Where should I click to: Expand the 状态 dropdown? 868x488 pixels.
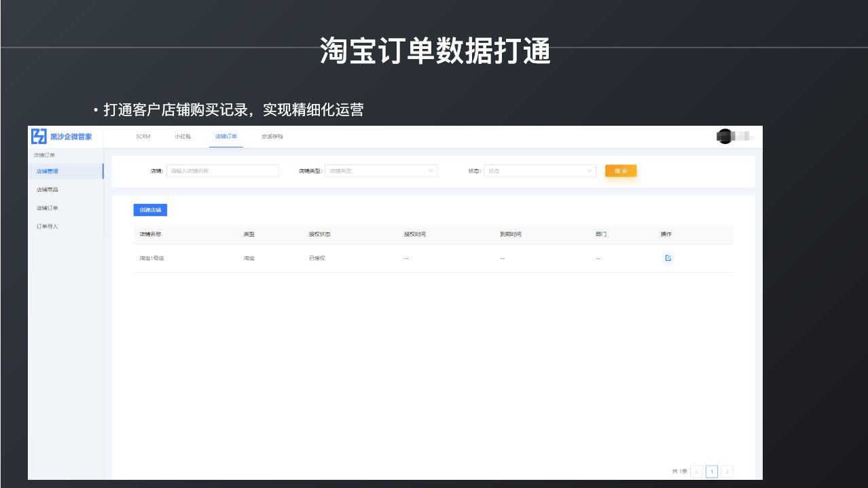[540, 171]
